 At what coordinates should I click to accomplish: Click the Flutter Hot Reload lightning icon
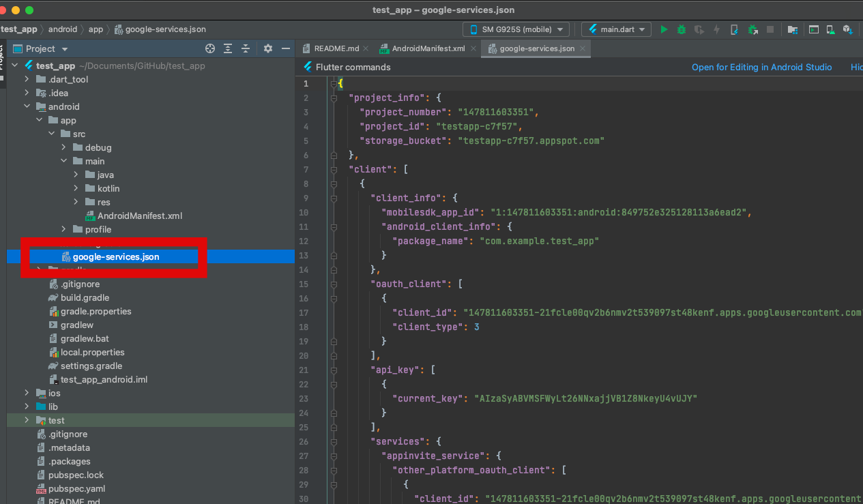tap(716, 29)
